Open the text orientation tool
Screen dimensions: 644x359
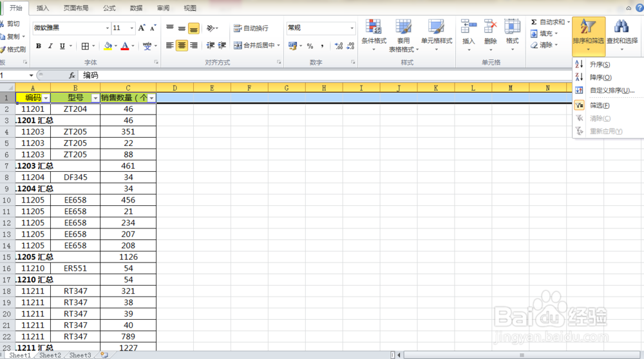(211, 28)
